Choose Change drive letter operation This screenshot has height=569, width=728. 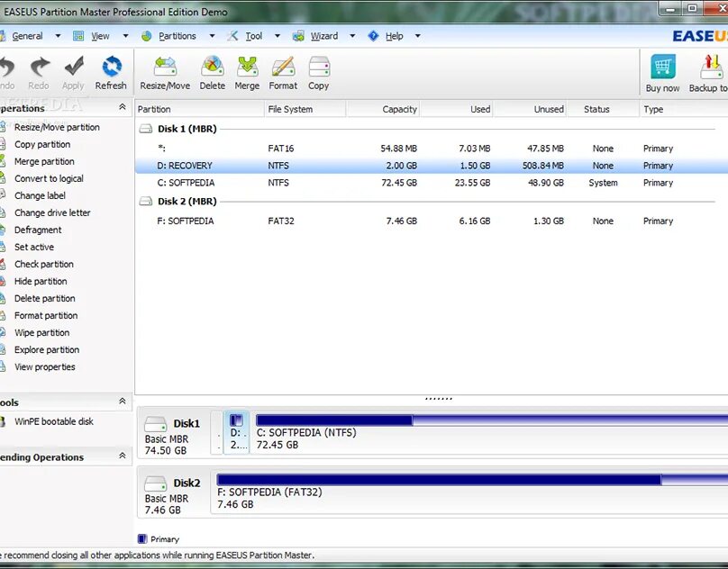point(52,213)
